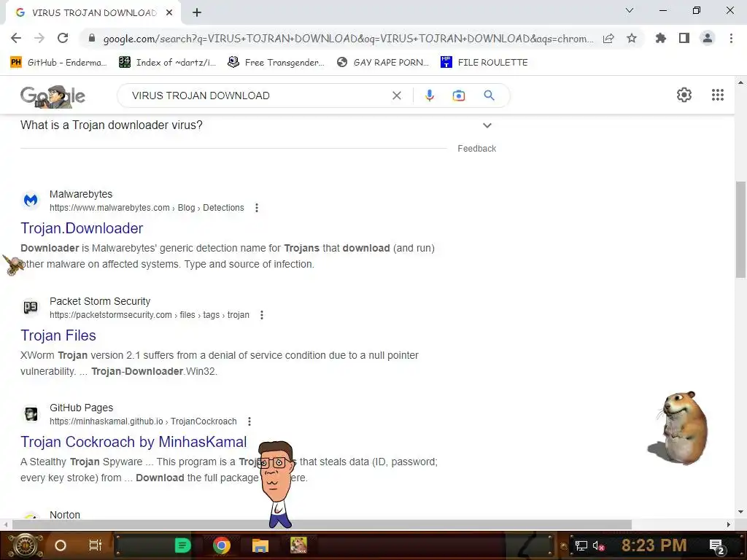Screen dimensions: 747x560
Task: Open the GitHub - Enderma... bookmark
Action: coord(58,63)
